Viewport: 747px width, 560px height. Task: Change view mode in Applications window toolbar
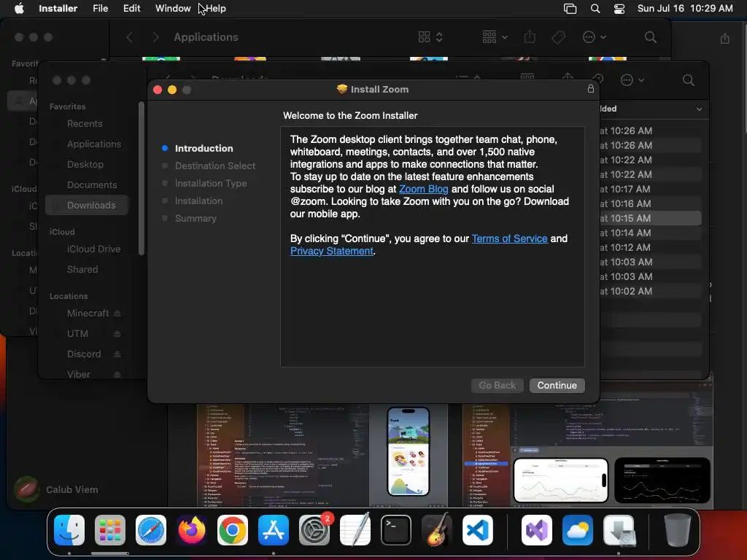pyautogui.click(x=430, y=37)
